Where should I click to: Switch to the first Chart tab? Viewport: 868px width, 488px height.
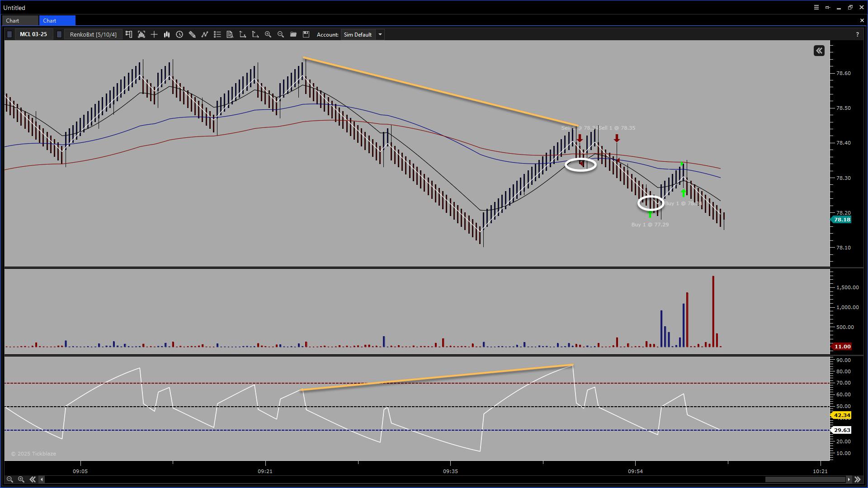pos(13,21)
